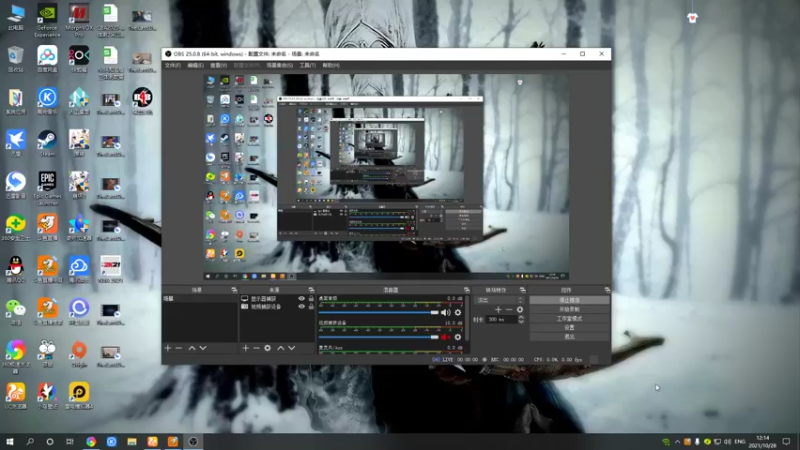This screenshot has height=450, width=800.
Task: Open Settings from the OBS Controls panel
Action: coord(569,328)
